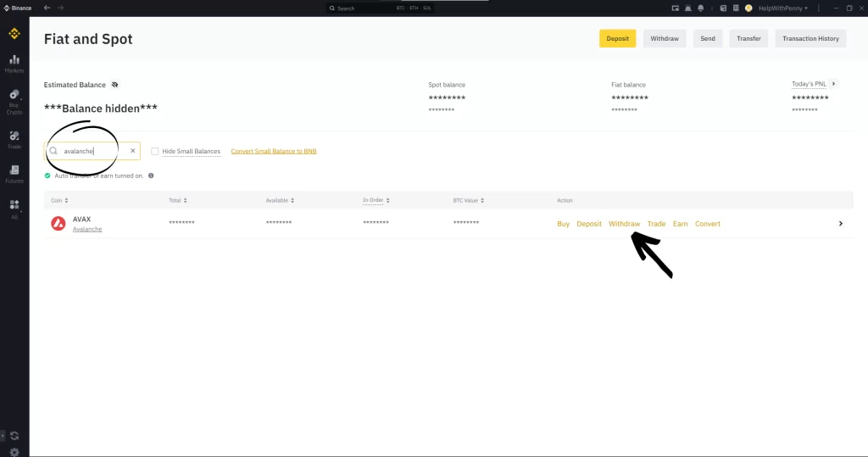Minimize the Binance window
868x457 pixels.
click(x=836, y=8)
